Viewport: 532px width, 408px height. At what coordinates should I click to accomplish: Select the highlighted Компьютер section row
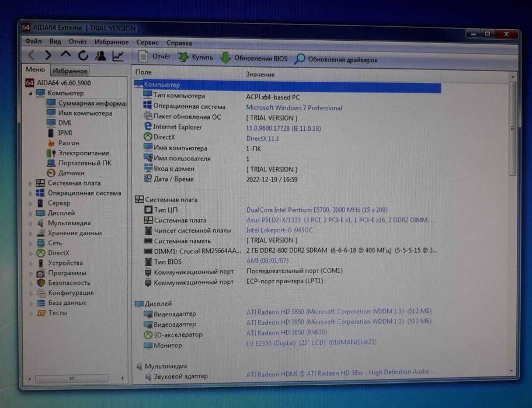287,86
